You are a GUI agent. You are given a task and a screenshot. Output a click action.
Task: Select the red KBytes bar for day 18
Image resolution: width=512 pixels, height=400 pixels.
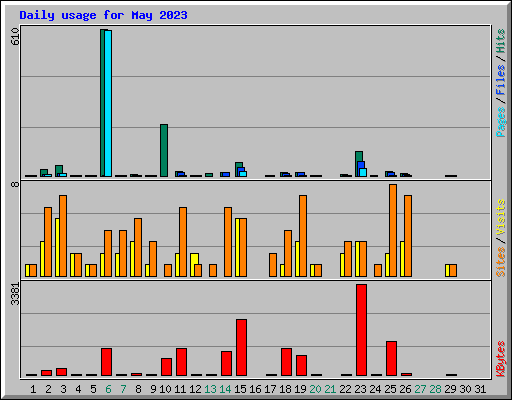click(x=286, y=362)
